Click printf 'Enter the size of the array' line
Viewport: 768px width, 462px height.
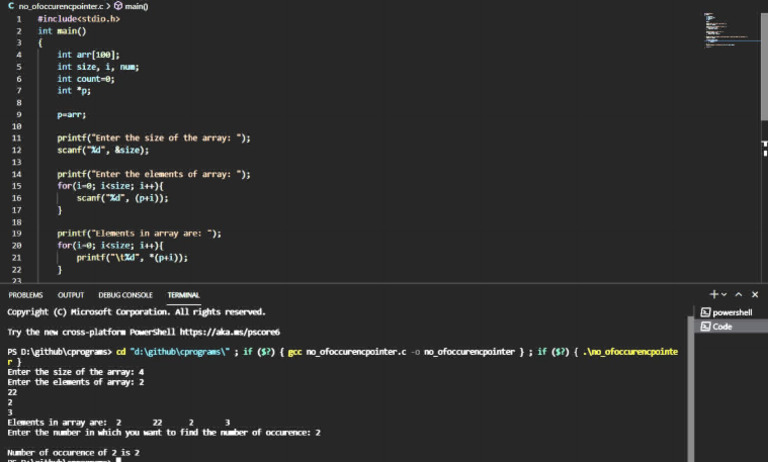tap(153, 138)
